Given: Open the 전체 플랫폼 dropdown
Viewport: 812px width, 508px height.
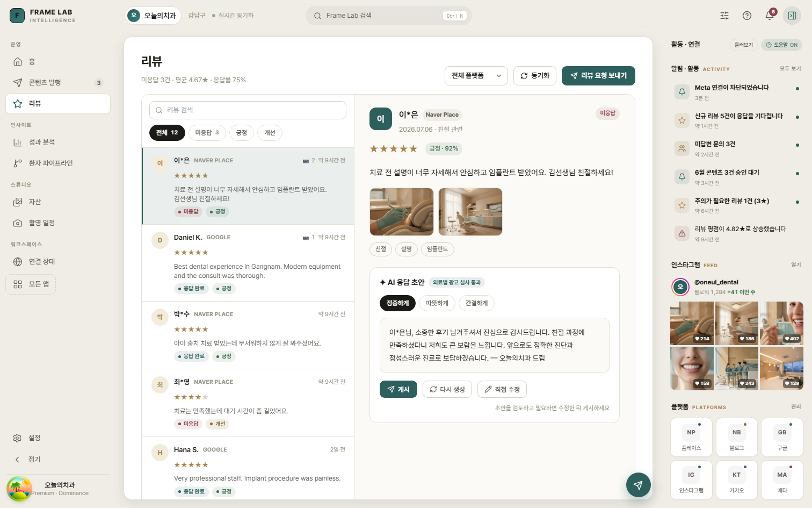Looking at the screenshot, I should tap(476, 76).
